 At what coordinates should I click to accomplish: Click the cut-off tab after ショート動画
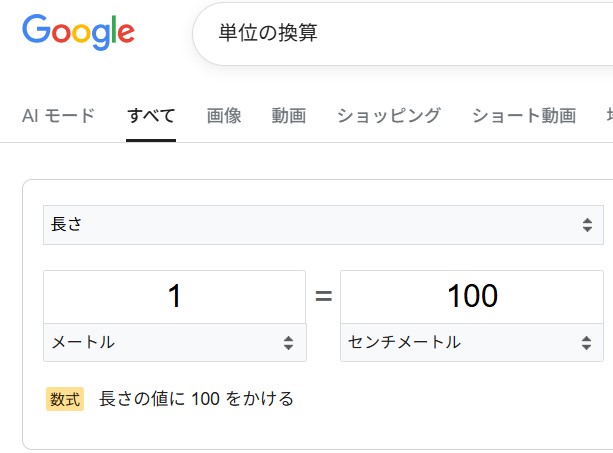pos(607,115)
